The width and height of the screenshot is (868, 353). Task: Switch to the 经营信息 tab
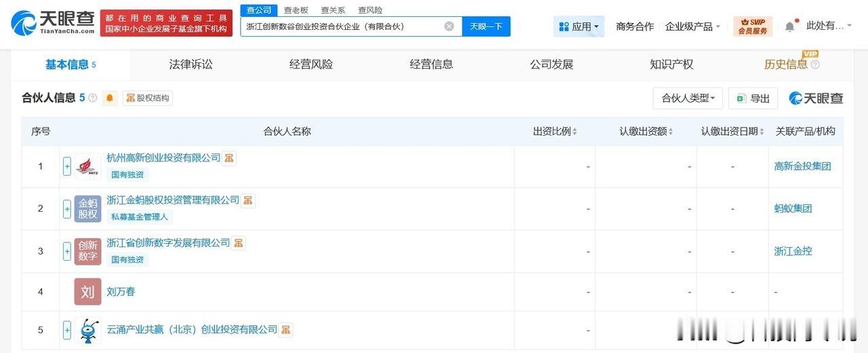pyautogui.click(x=431, y=64)
